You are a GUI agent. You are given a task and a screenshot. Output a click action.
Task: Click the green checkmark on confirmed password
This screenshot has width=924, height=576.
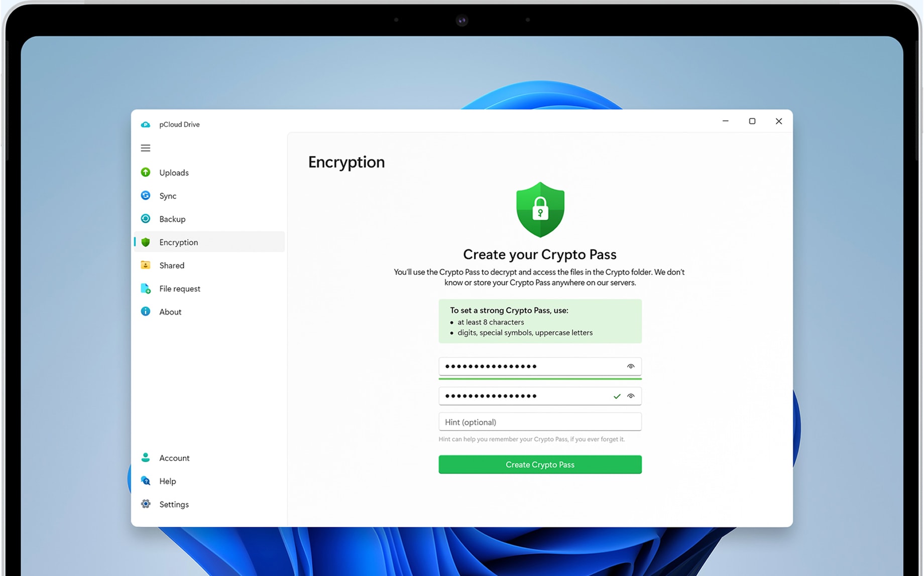(x=617, y=396)
